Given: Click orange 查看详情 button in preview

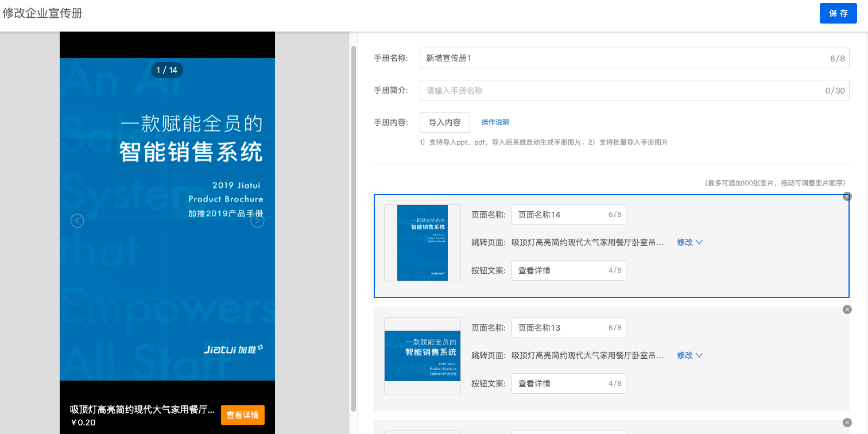Looking at the screenshot, I should point(243,415).
